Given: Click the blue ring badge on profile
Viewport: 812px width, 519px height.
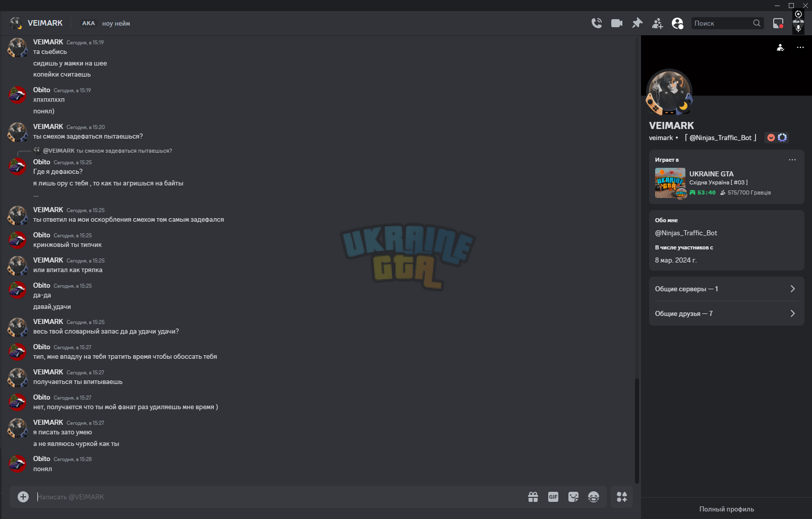Looking at the screenshot, I should 782,138.
